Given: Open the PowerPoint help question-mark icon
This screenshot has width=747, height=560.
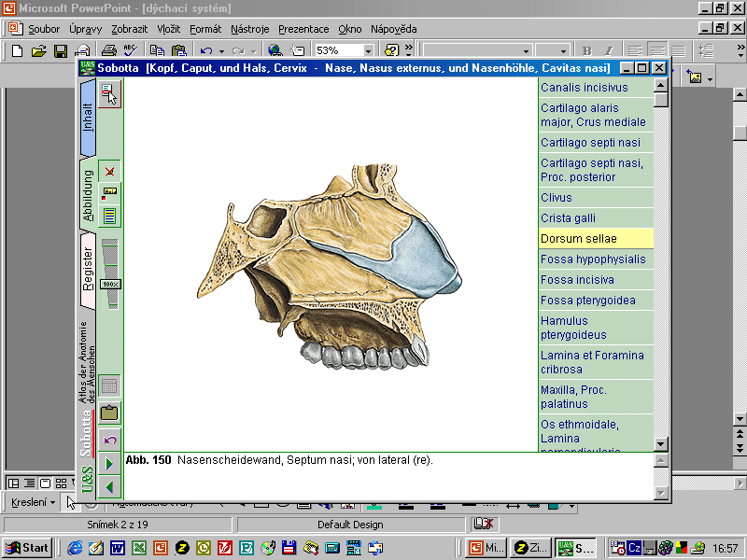Looking at the screenshot, I should point(391,50).
